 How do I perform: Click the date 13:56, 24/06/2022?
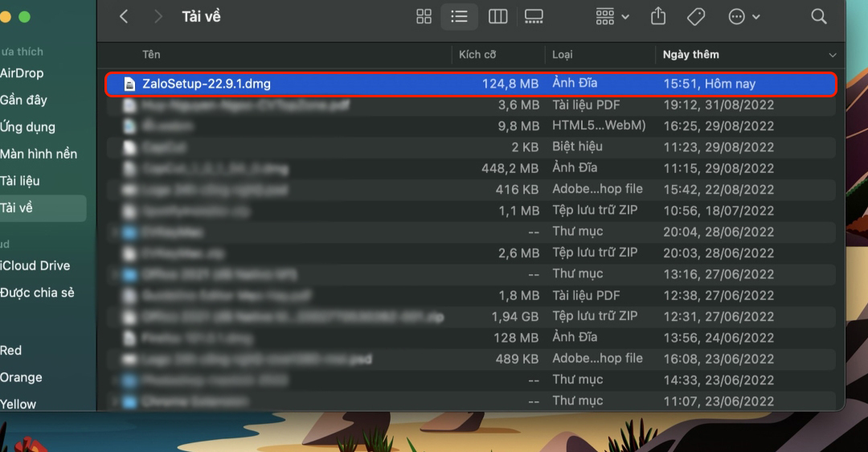[719, 337]
